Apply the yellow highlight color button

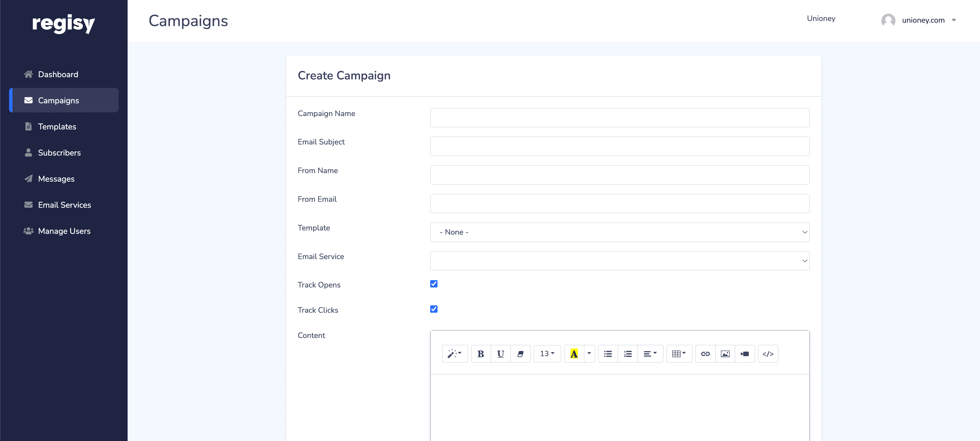(x=574, y=354)
